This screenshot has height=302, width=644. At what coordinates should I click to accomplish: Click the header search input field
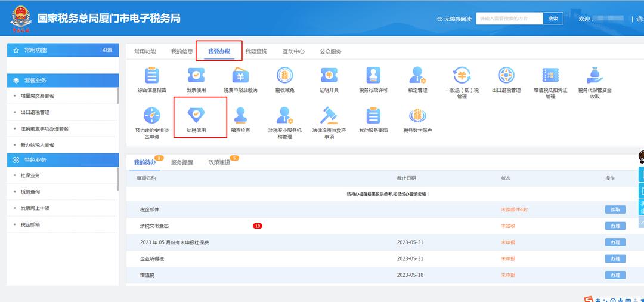point(510,19)
